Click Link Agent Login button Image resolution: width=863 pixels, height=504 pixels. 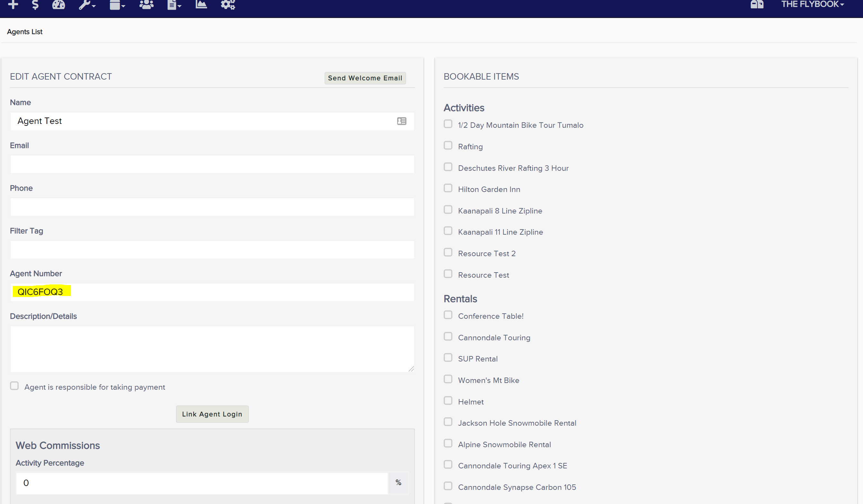coord(212,414)
